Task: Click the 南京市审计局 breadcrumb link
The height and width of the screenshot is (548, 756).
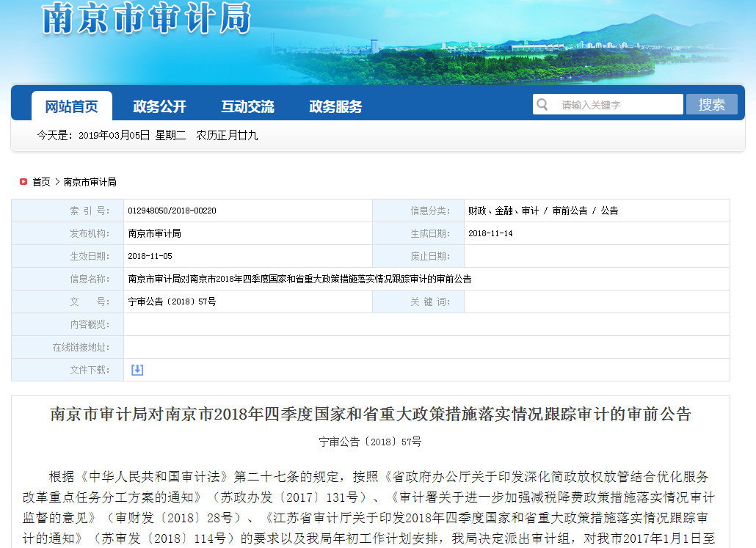Action: [x=90, y=182]
